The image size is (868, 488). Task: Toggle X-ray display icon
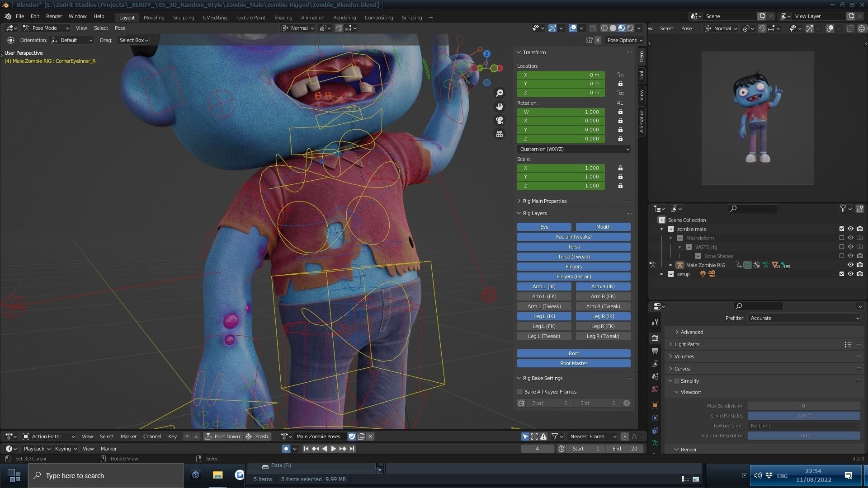(593, 28)
